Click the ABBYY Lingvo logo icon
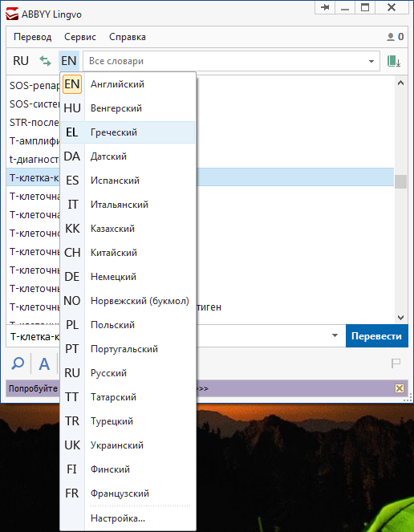Screen dimensions: 414x532 [12, 14]
